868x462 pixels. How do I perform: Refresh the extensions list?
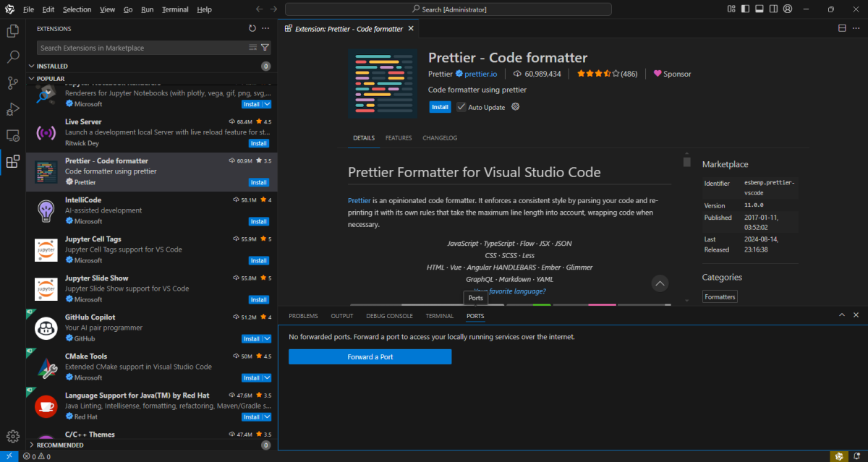coord(252,28)
